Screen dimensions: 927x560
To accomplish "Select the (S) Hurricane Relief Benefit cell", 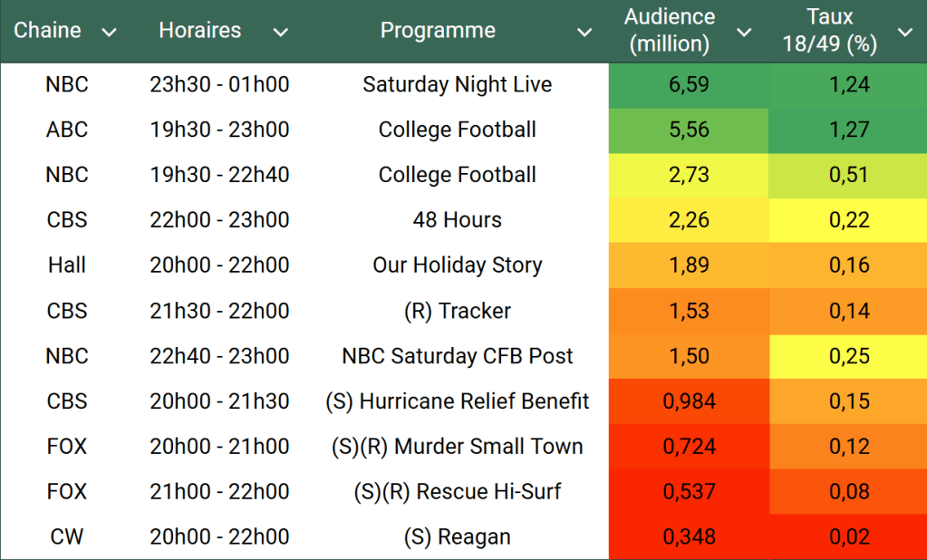I will [x=457, y=401].
